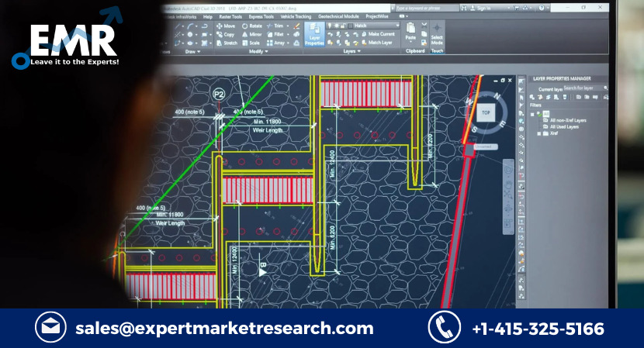The height and width of the screenshot is (348, 644).
Task: Select the Mirror tool
Action: 251,34
